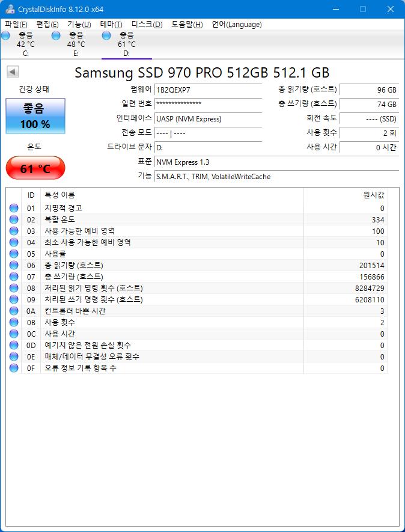
Task: Click status orb for 처리된 쓰기 명령 횟수
Action: coord(14,299)
